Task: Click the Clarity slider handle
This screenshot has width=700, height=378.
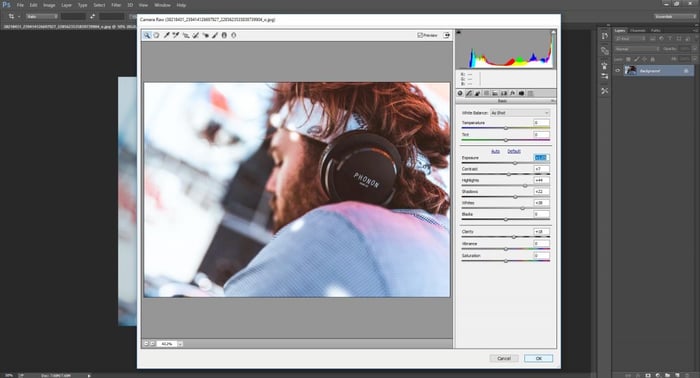Action: click(x=514, y=237)
